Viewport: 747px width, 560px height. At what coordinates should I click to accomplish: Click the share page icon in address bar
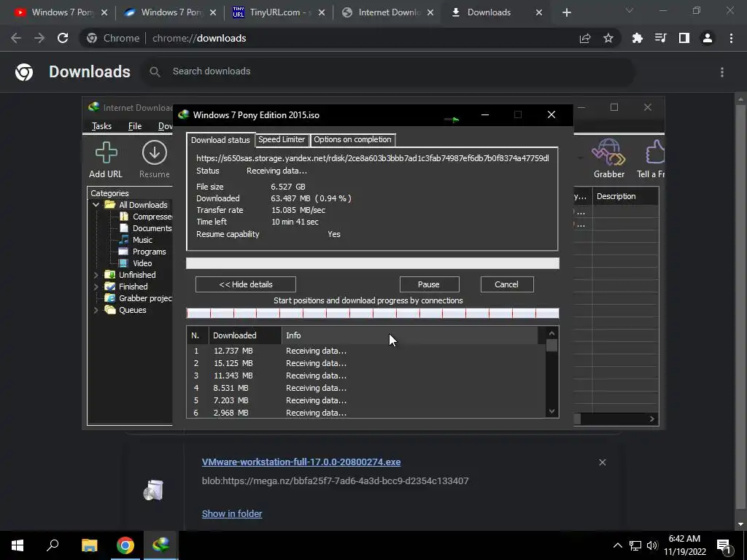pos(585,38)
